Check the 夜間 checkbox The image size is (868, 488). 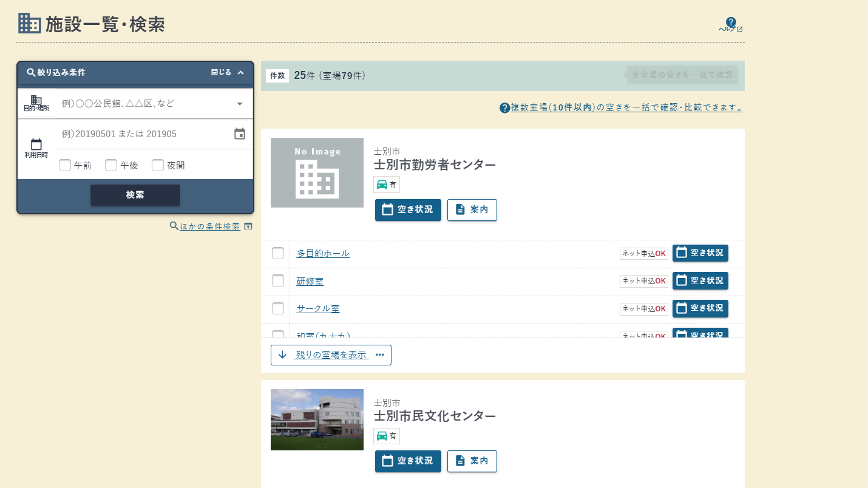(x=158, y=165)
